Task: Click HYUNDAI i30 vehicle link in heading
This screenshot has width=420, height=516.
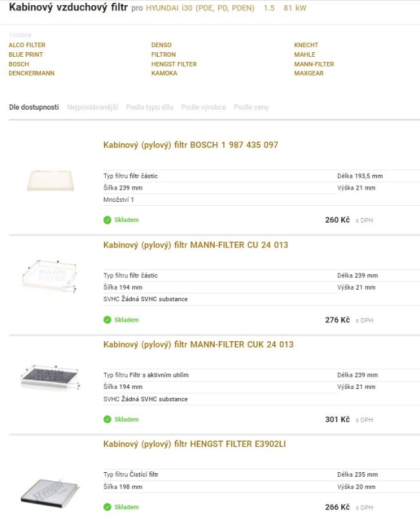Action: [x=200, y=8]
